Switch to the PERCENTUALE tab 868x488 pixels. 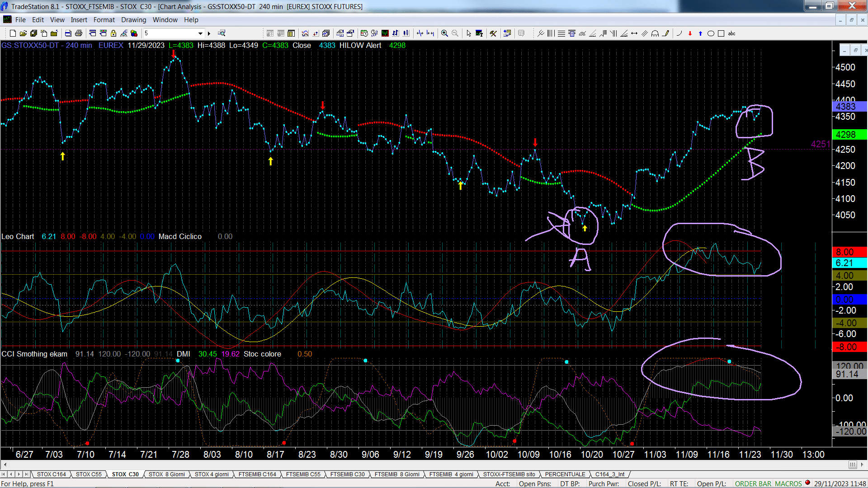[x=565, y=474]
